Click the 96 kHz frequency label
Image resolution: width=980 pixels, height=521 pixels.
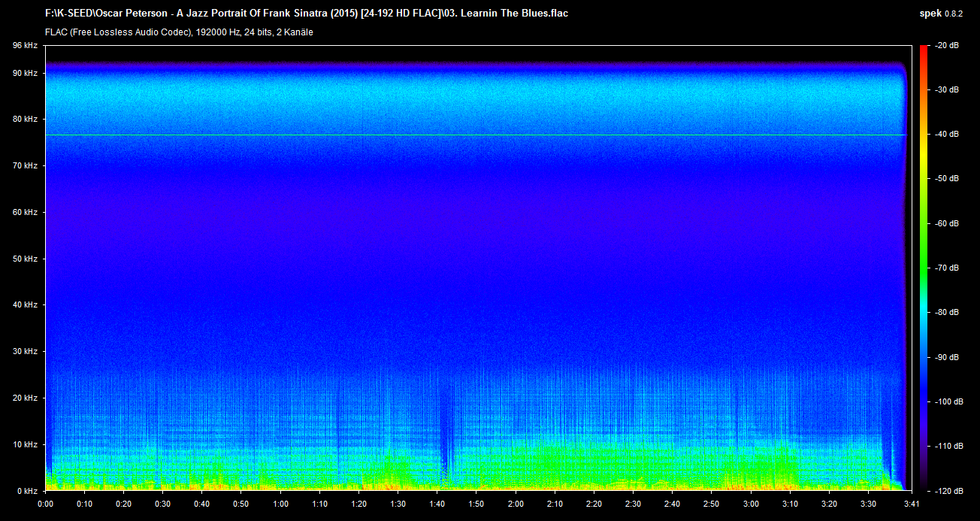(x=25, y=46)
